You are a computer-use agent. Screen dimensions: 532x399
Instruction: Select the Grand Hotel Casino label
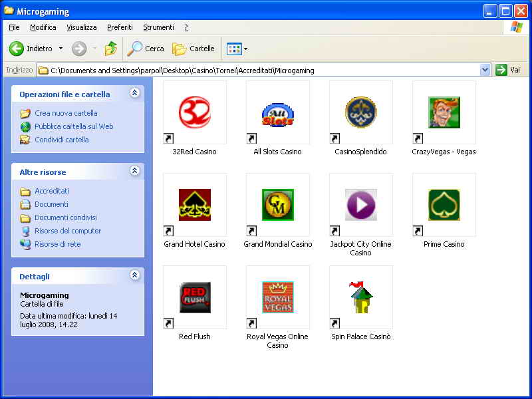point(195,244)
